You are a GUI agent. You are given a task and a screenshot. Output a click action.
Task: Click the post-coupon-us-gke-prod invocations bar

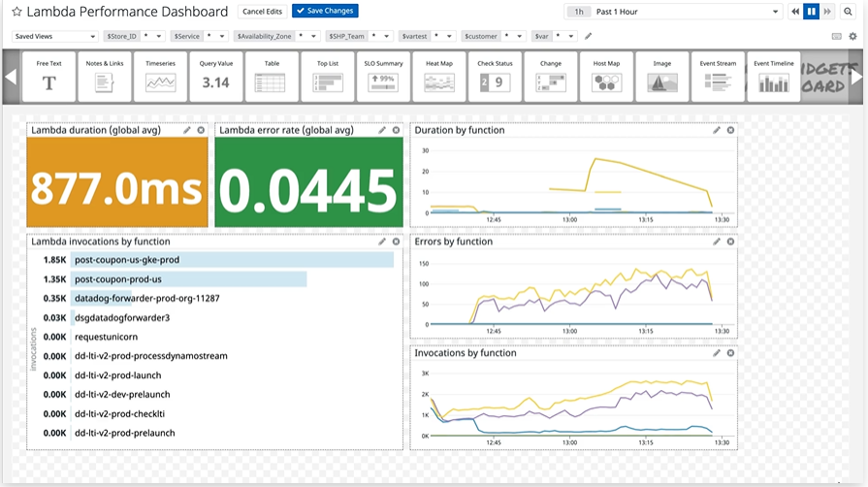pyautogui.click(x=233, y=260)
